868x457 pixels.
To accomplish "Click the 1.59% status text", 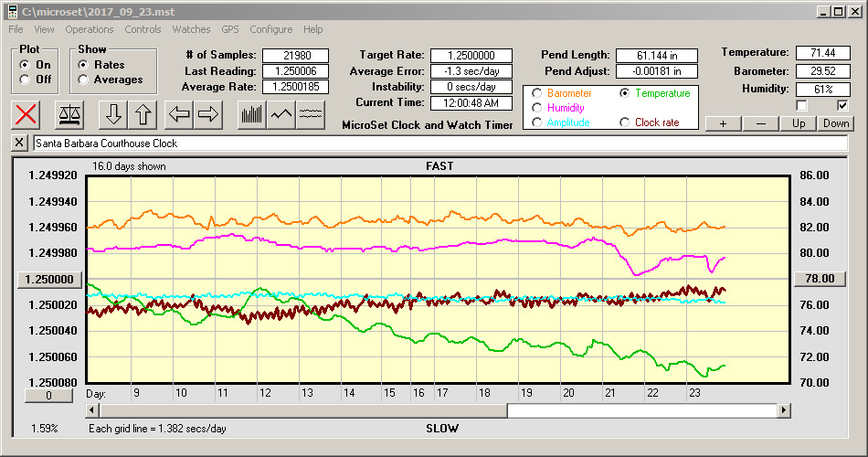I will 44,428.
